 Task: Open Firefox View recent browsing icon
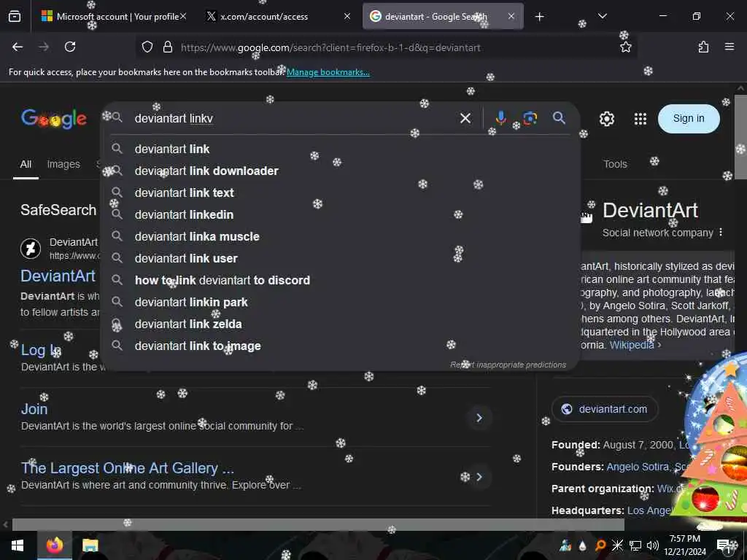point(15,17)
